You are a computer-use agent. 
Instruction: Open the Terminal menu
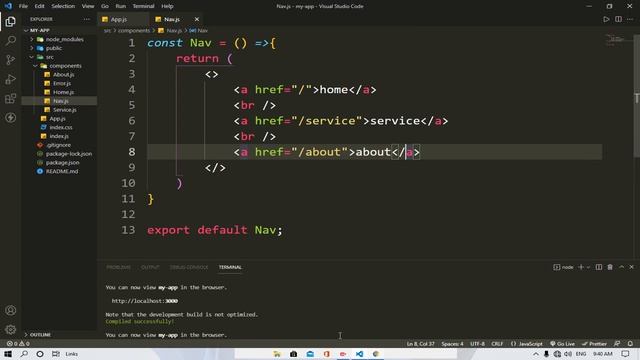point(143,6)
